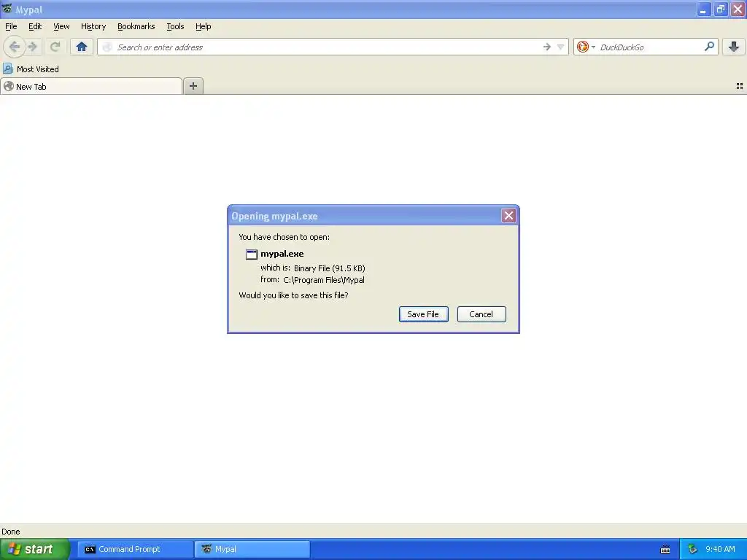Click the C:\Program Files\Mypal source path
Image resolution: width=747 pixels, height=560 pixels.
tap(324, 280)
